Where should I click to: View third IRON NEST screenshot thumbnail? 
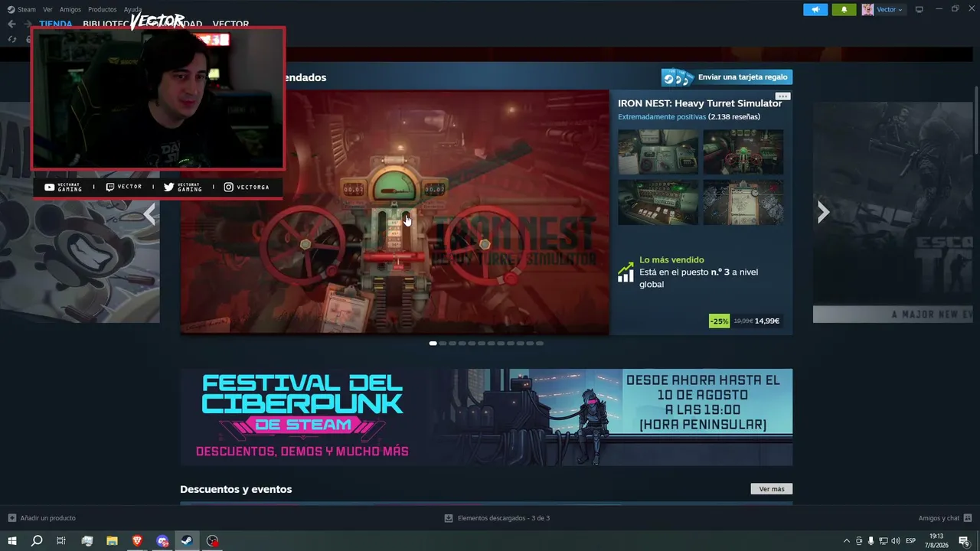(658, 202)
